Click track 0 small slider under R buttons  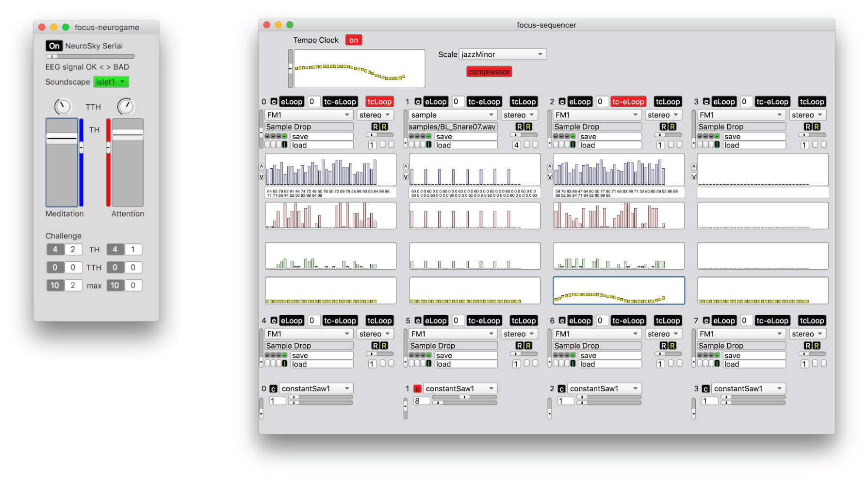point(379,135)
